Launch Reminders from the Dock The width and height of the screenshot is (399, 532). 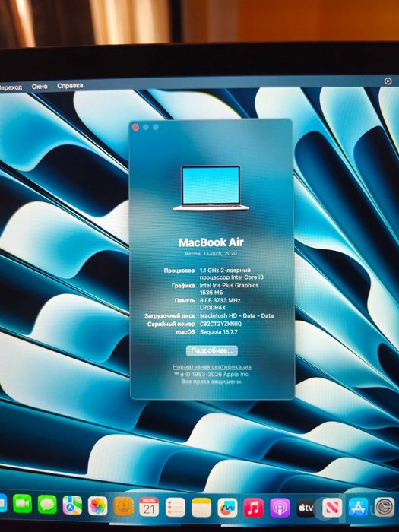point(176,507)
